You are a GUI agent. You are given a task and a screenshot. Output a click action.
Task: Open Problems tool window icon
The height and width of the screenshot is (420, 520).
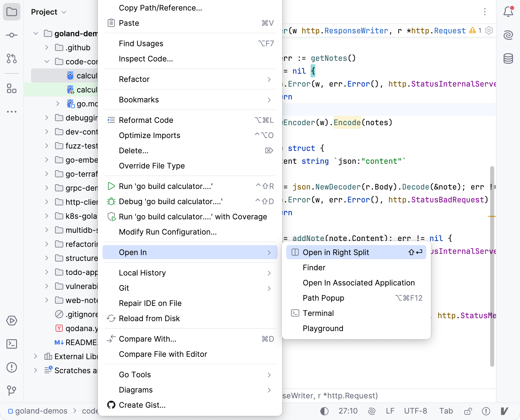(12, 367)
